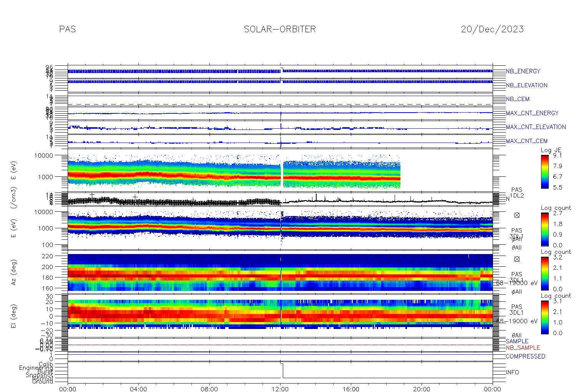Click the Log JE color bar
This screenshot has height=392, width=581.
click(544, 171)
